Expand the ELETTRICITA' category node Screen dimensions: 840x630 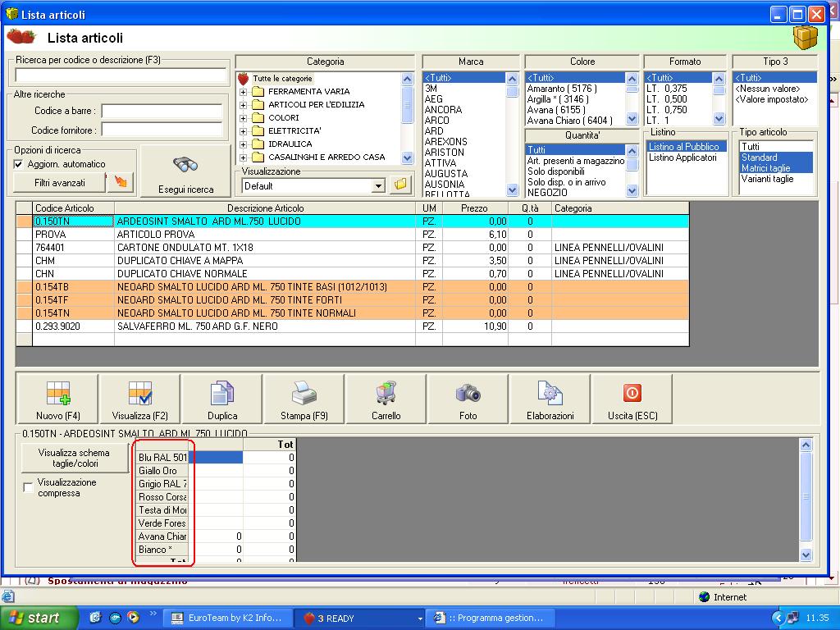pos(243,131)
